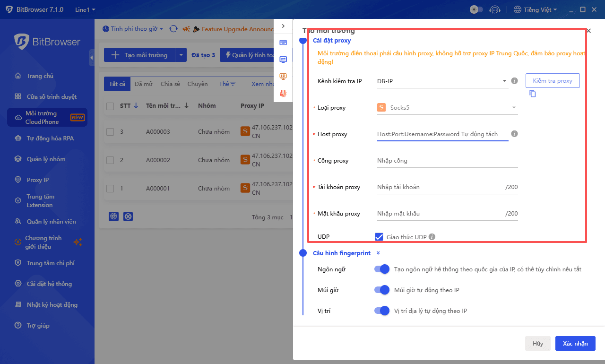Click the info icon next to Host proxy
Image resolution: width=605 pixels, height=364 pixels.
tap(515, 134)
